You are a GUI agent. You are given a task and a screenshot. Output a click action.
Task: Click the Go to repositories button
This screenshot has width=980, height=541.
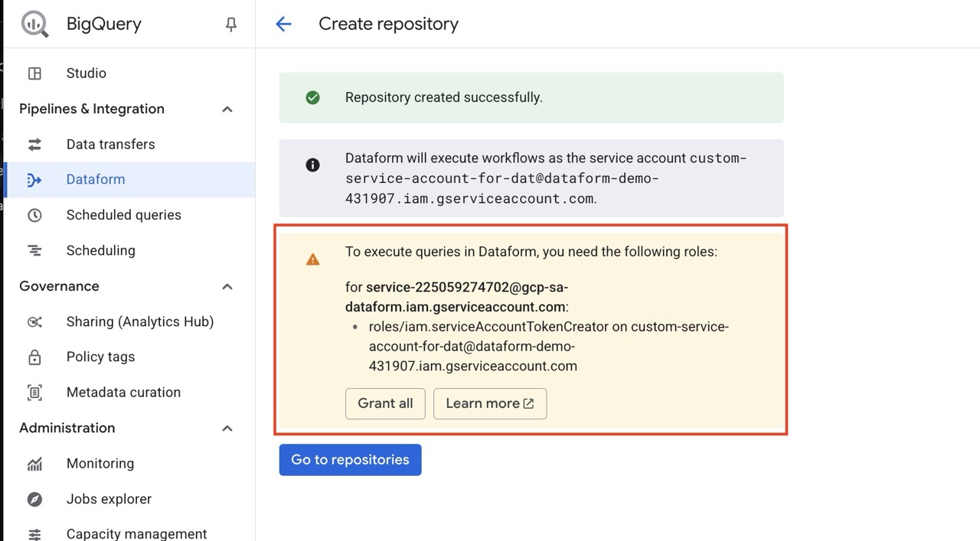350,460
